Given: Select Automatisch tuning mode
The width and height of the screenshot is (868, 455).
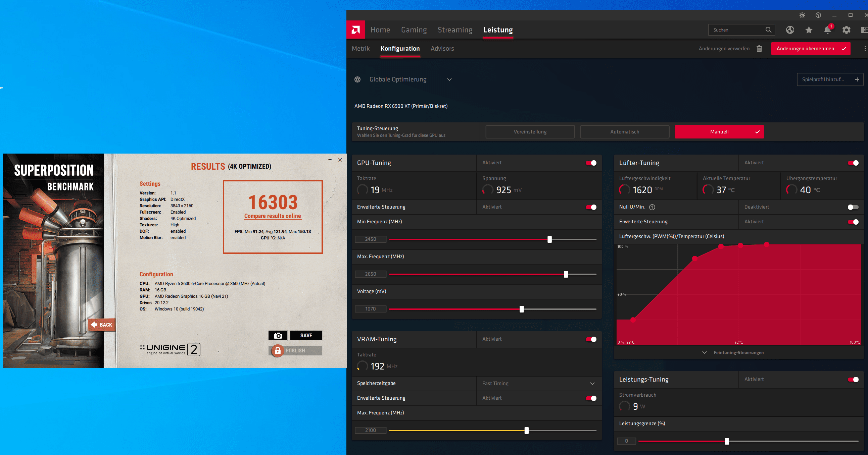Looking at the screenshot, I should coord(625,132).
